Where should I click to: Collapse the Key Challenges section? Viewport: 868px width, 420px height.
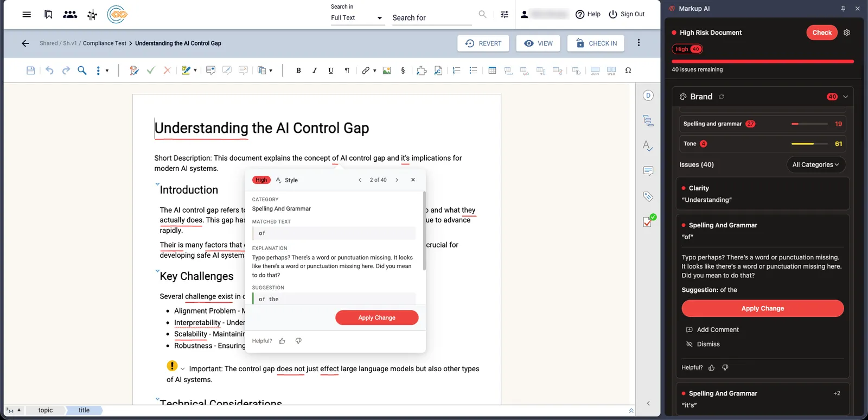pos(157,271)
